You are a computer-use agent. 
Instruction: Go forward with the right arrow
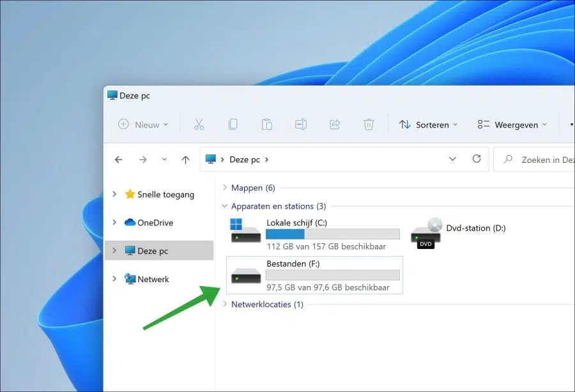click(143, 160)
